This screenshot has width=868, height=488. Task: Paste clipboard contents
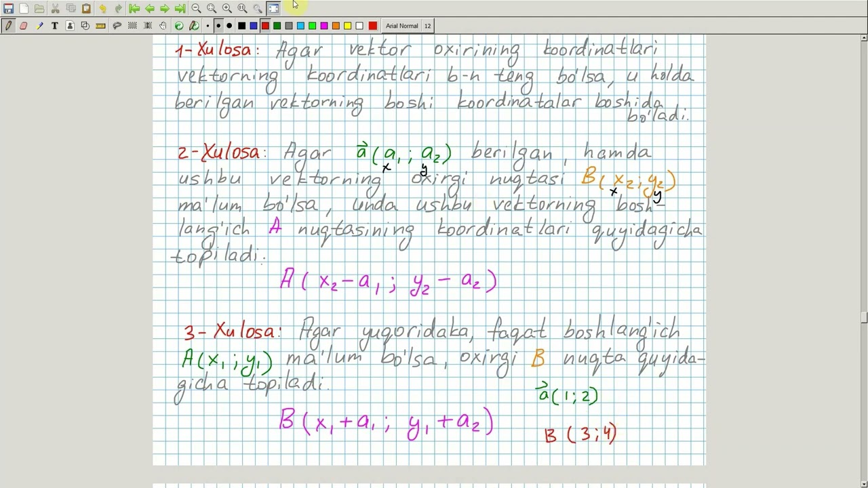pyautogui.click(x=86, y=8)
